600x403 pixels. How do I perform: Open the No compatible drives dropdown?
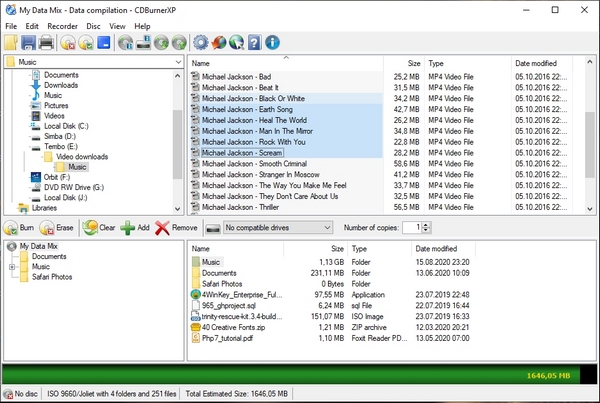tap(278, 228)
